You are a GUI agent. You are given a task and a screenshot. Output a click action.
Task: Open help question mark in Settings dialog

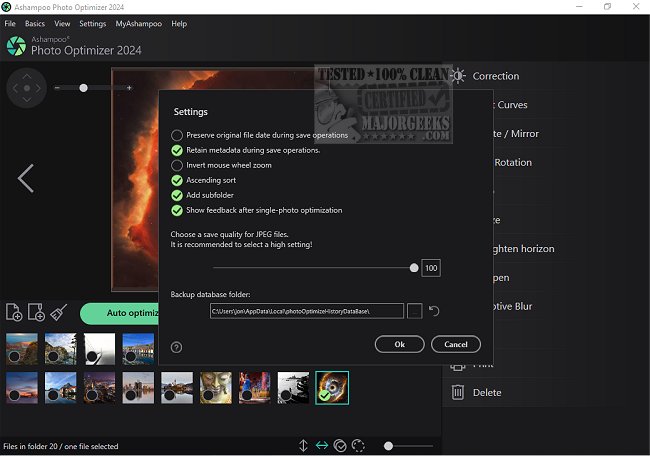177,347
